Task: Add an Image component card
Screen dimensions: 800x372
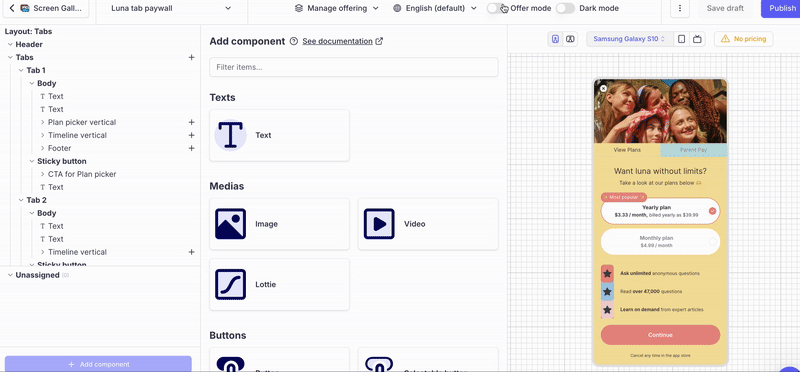Action: 280,224
